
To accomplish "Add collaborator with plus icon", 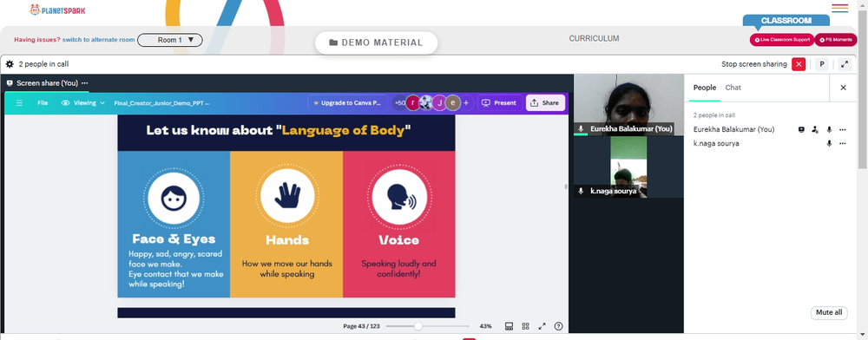I will pos(466,103).
